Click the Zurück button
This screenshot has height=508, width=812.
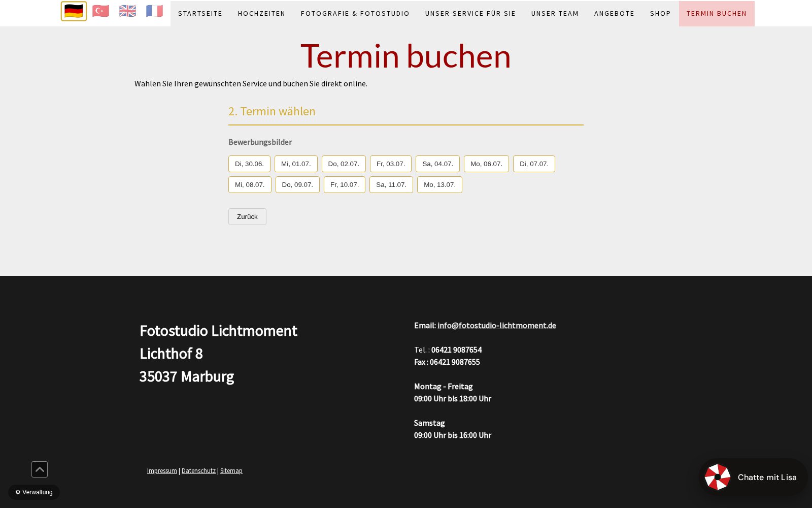[247, 216]
